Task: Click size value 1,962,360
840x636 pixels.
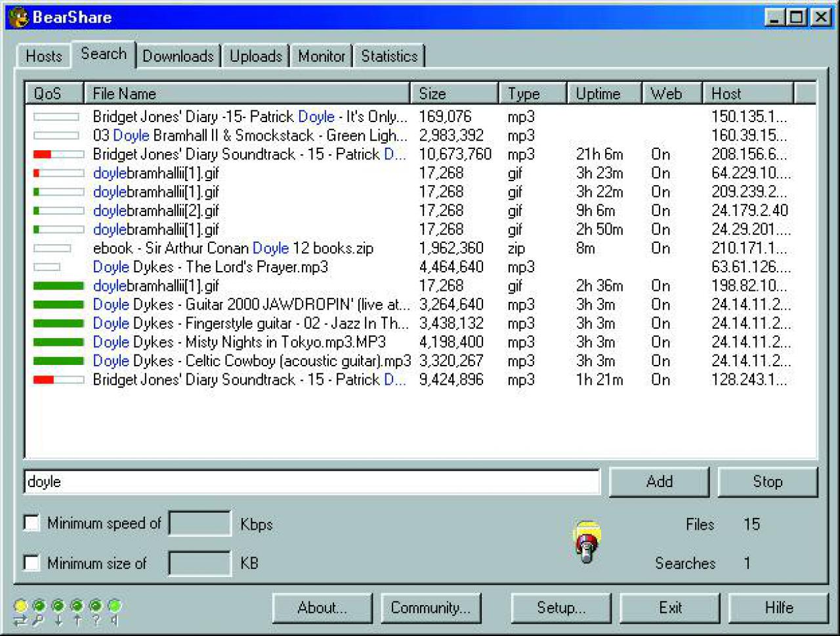Action: tap(451, 249)
